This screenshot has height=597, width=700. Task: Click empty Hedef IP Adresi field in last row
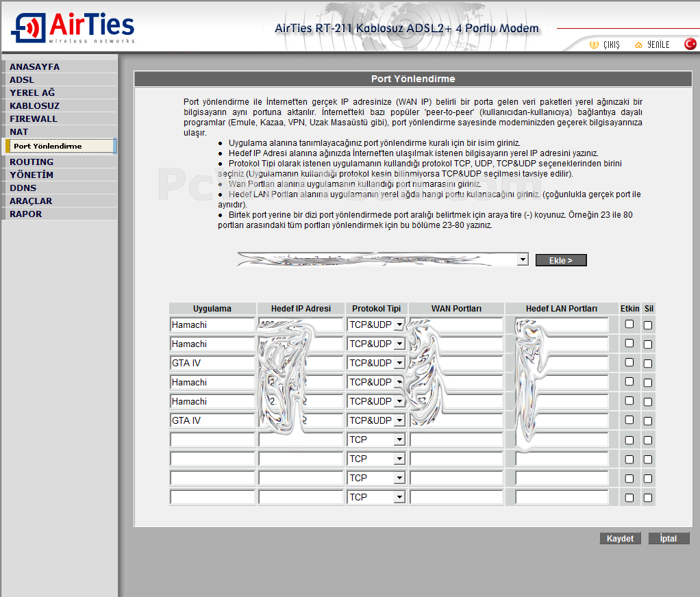point(301,497)
